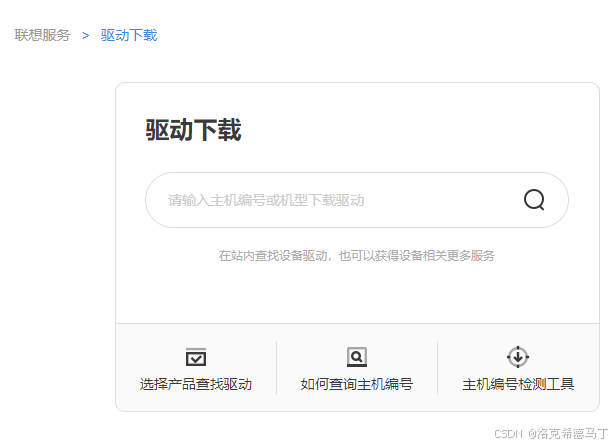Click the checkbox icon above 选择产品查找驱动
The image size is (614, 445).
click(x=196, y=357)
